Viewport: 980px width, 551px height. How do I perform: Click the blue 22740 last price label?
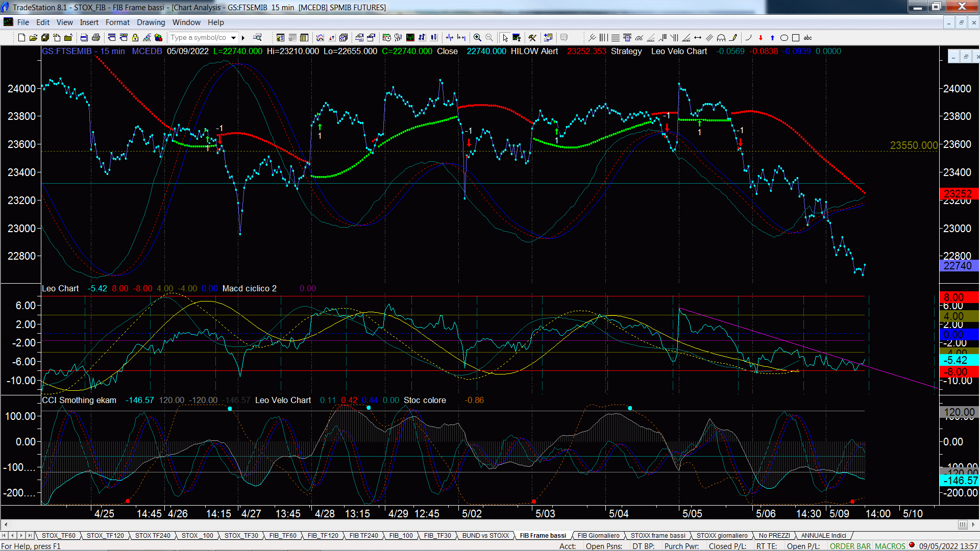tap(959, 266)
